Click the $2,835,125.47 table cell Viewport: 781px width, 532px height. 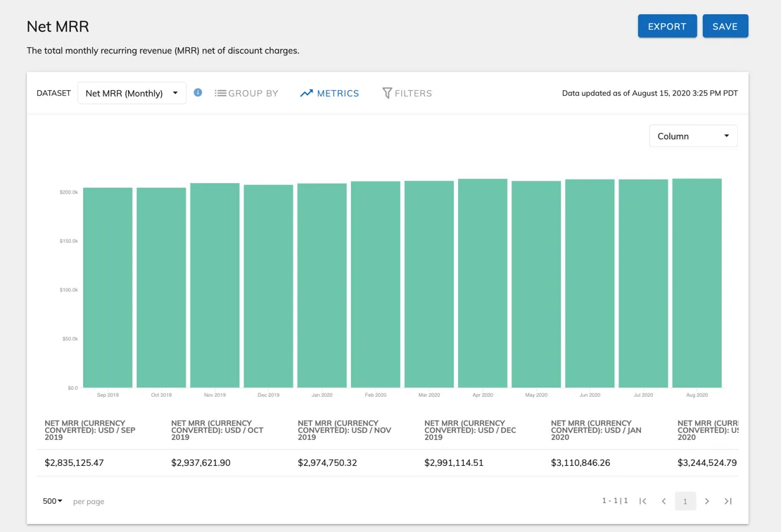(x=74, y=463)
